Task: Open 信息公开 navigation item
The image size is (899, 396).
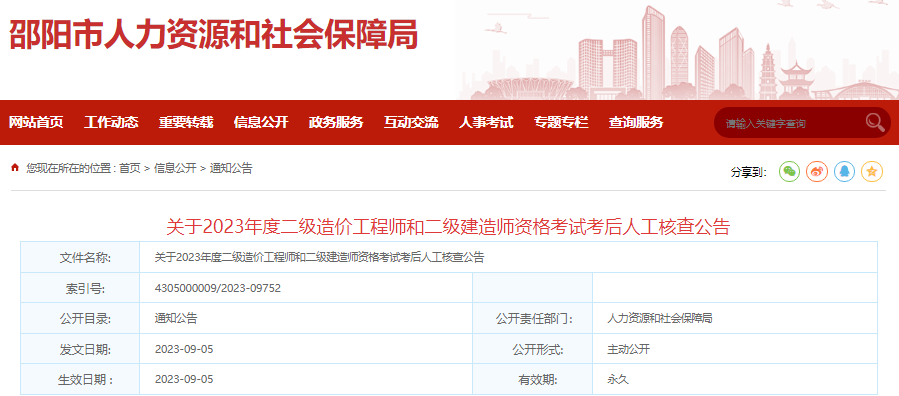Action: 261,122
